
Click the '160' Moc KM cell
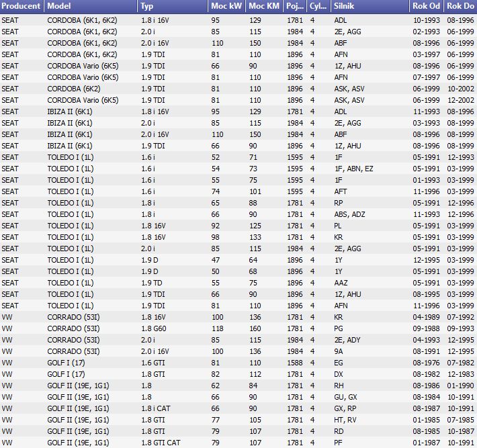click(255, 328)
